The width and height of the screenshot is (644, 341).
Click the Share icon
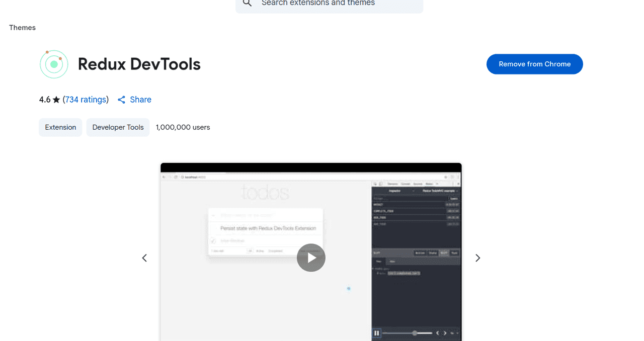tap(121, 100)
